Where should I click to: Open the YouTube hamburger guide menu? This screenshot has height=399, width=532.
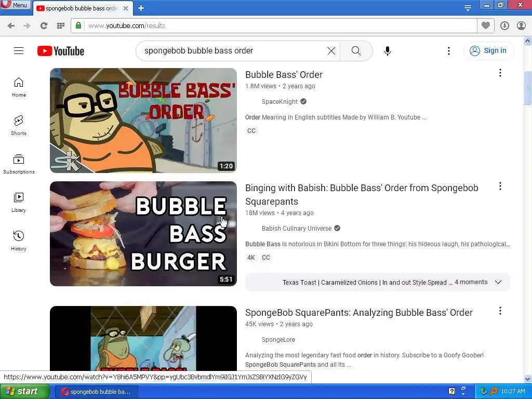19,51
